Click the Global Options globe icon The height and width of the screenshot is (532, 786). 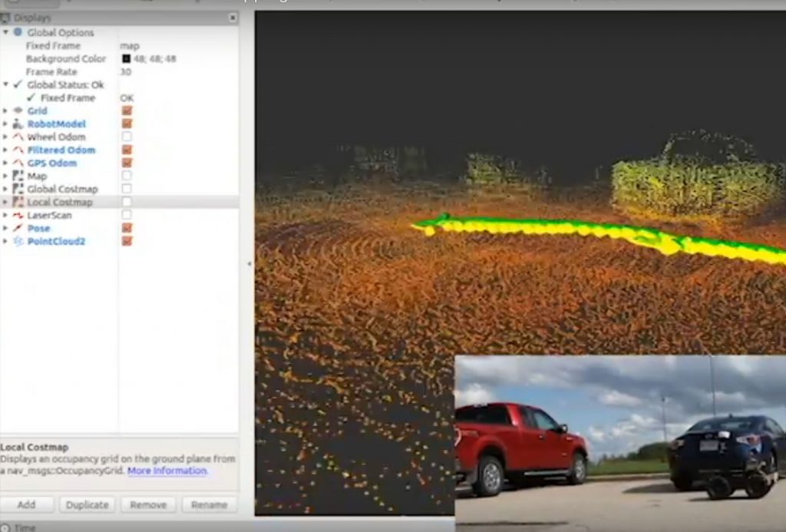point(18,32)
